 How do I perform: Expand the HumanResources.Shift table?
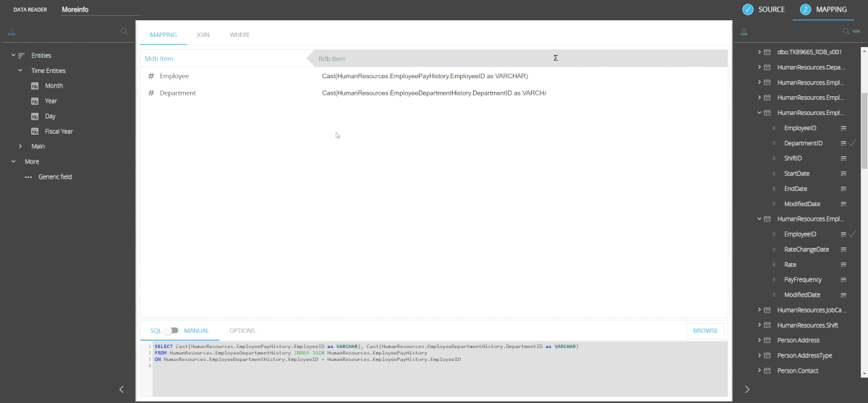tap(759, 326)
